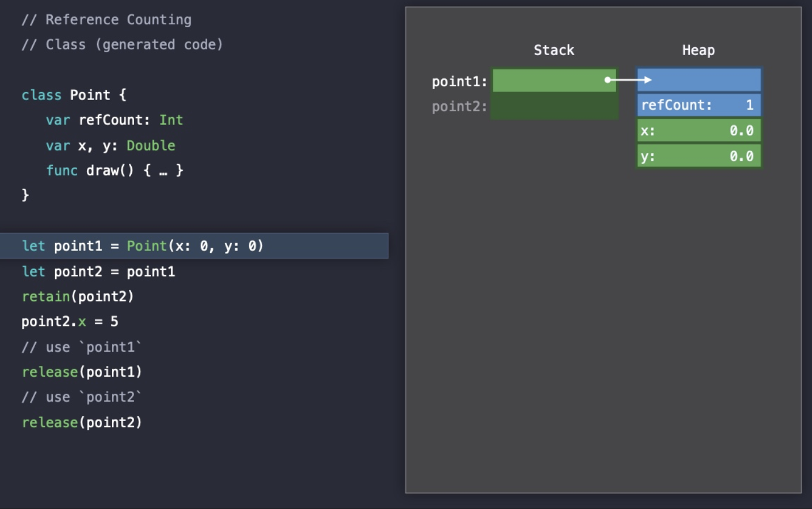Viewport: 812px width, 509px height.
Task: Select the release(point1) line
Action: click(x=82, y=372)
